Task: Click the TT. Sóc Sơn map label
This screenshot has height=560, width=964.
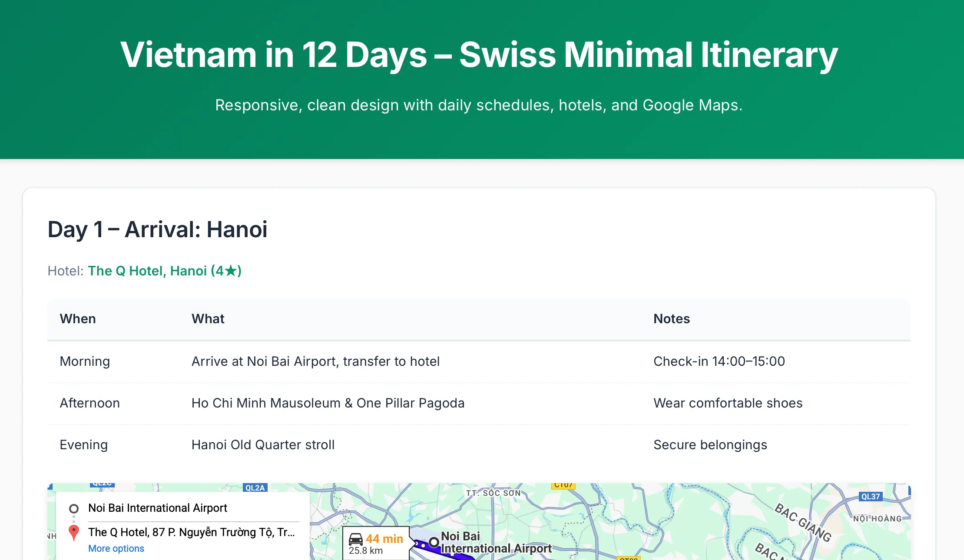Action: [493, 493]
